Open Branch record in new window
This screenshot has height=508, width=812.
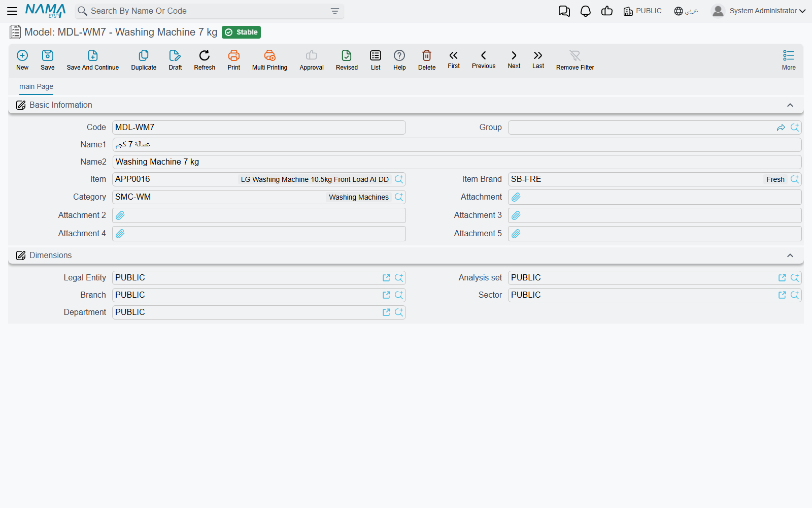click(386, 295)
